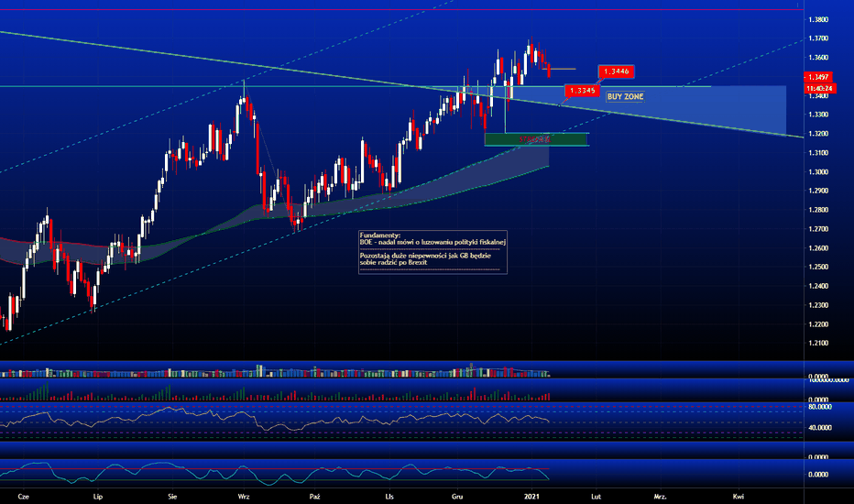The height and width of the screenshot is (504, 854).
Task: Click the 1.2500 price axis label
Action: (x=818, y=267)
